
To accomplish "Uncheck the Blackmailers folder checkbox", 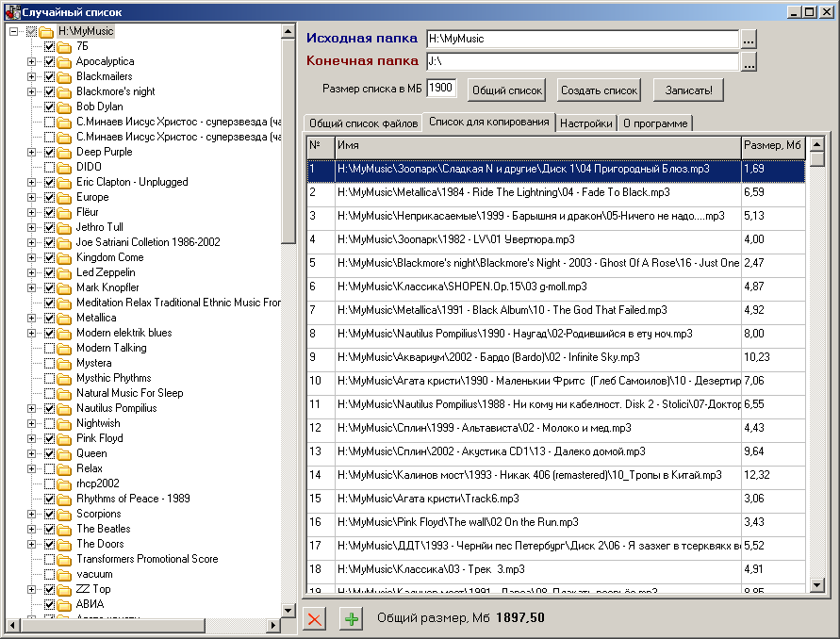I will point(49,76).
